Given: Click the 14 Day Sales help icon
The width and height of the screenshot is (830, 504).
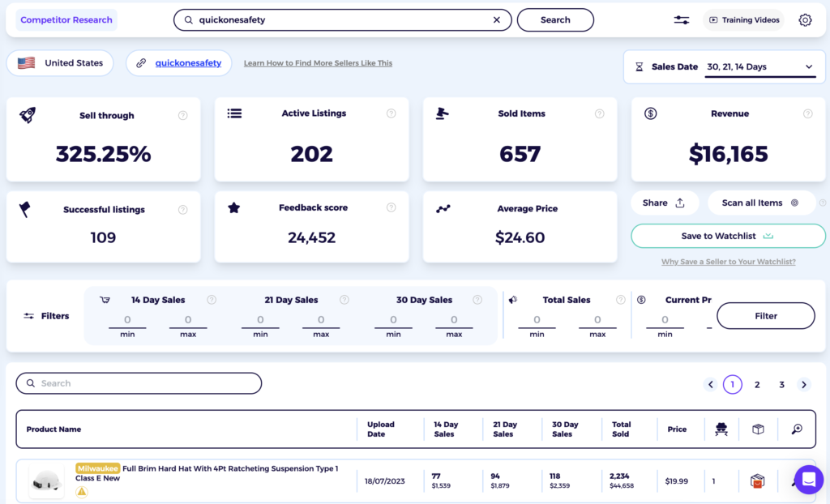Looking at the screenshot, I should pyautogui.click(x=212, y=300).
